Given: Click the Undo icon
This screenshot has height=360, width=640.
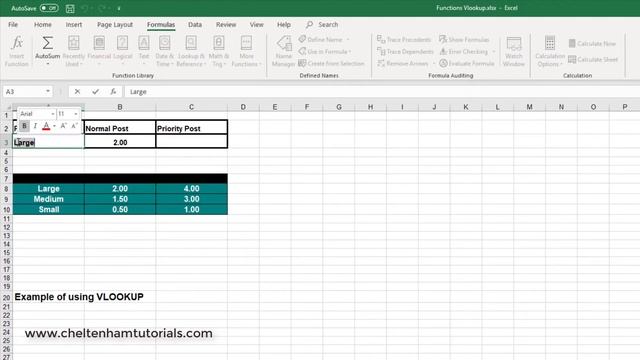Looking at the screenshot, I should click(x=85, y=8).
